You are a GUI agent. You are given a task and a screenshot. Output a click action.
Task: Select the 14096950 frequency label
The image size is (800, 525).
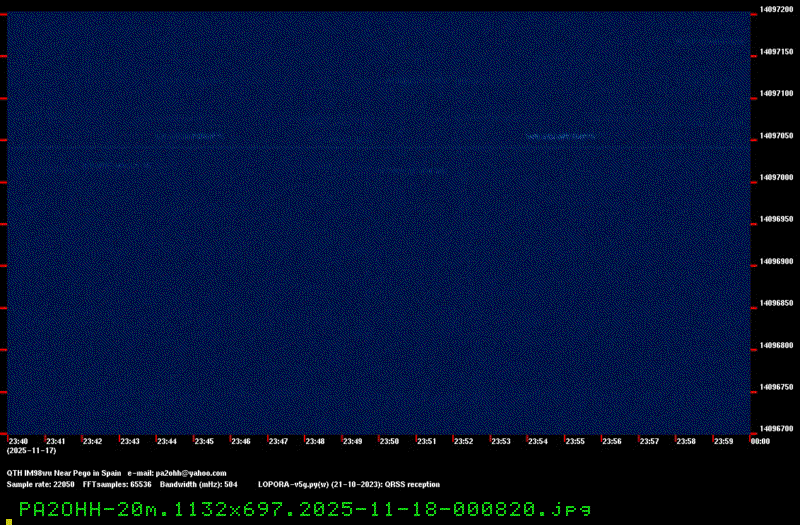[x=777, y=219]
